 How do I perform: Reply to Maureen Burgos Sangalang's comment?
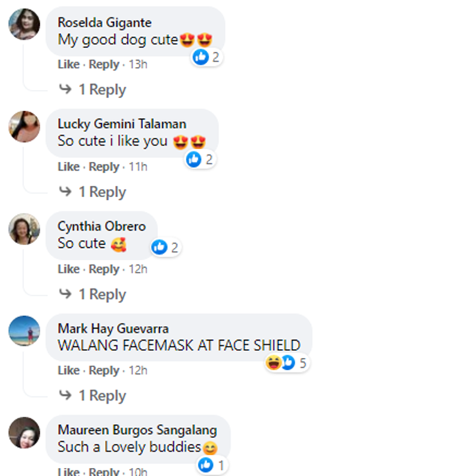[104, 472]
